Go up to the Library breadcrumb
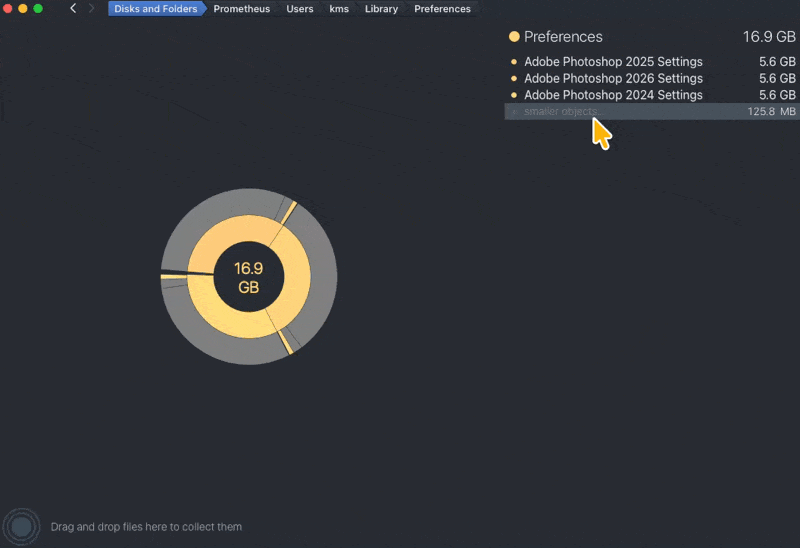 pyautogui.click(x=381, y=9)
